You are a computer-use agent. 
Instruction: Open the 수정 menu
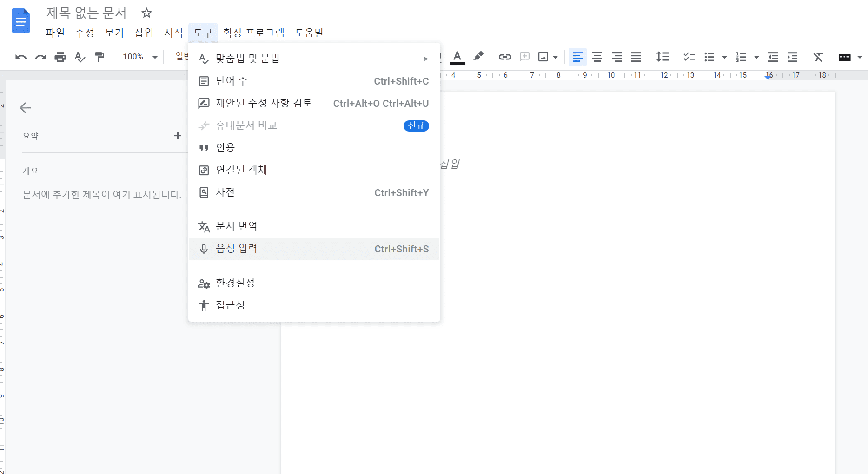click(85, 33)
